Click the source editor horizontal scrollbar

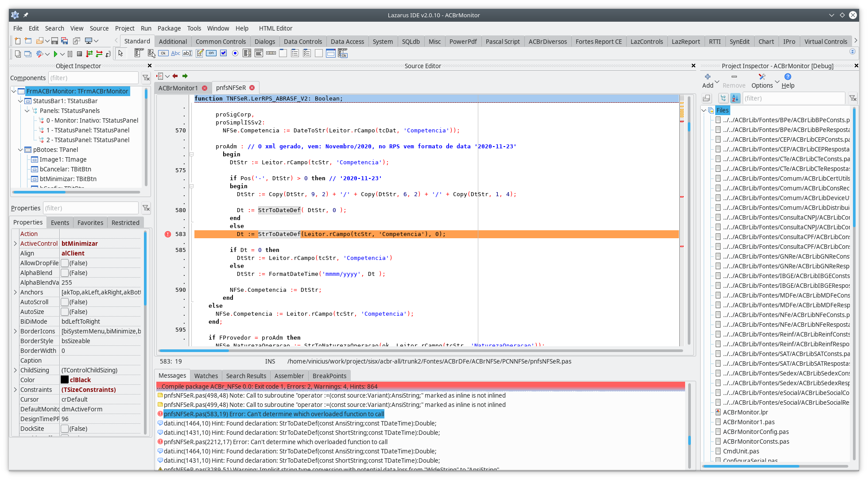coord(421,351)
